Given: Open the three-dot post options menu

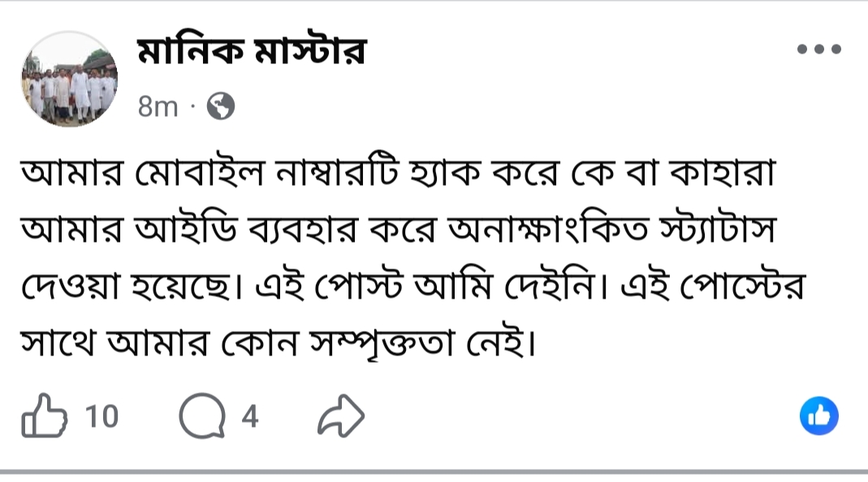Looking at the screenshot, I should [818, 50].
